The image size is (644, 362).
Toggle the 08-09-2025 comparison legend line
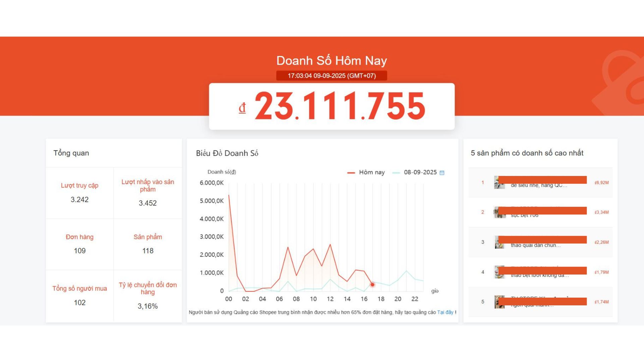(396, 173)
